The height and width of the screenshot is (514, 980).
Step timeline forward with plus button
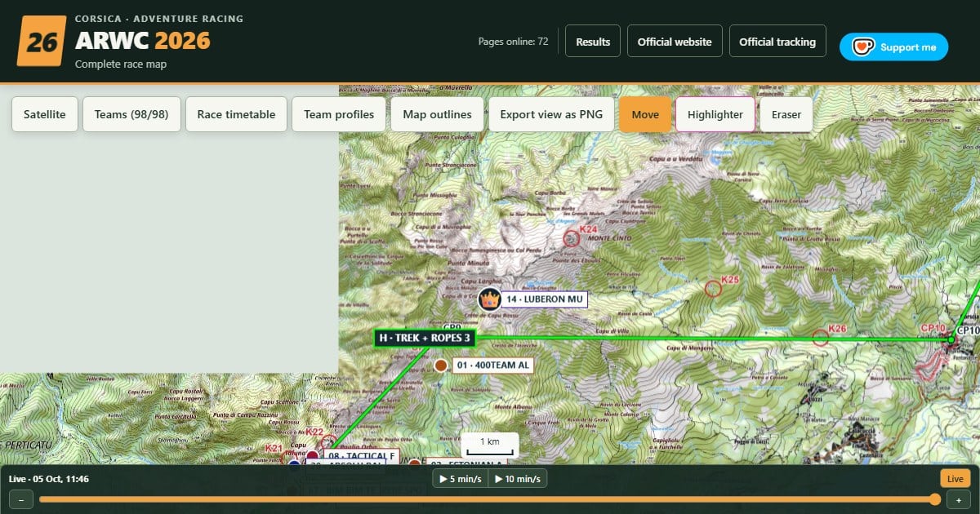point(958,499)
